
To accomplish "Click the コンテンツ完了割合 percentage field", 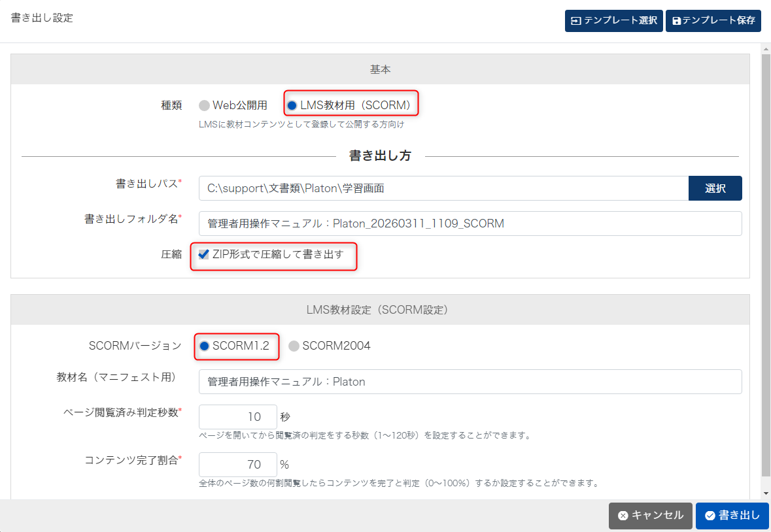I will [x=237, y=465].
